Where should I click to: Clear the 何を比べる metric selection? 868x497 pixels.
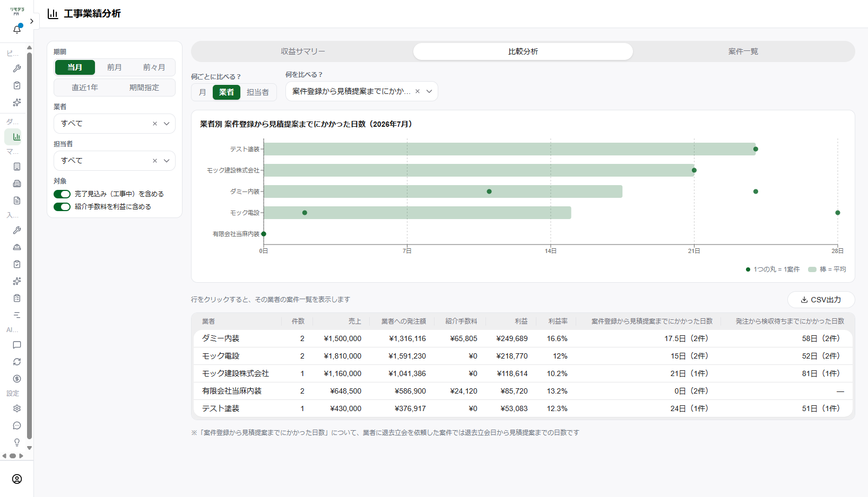tap(418, 91)
